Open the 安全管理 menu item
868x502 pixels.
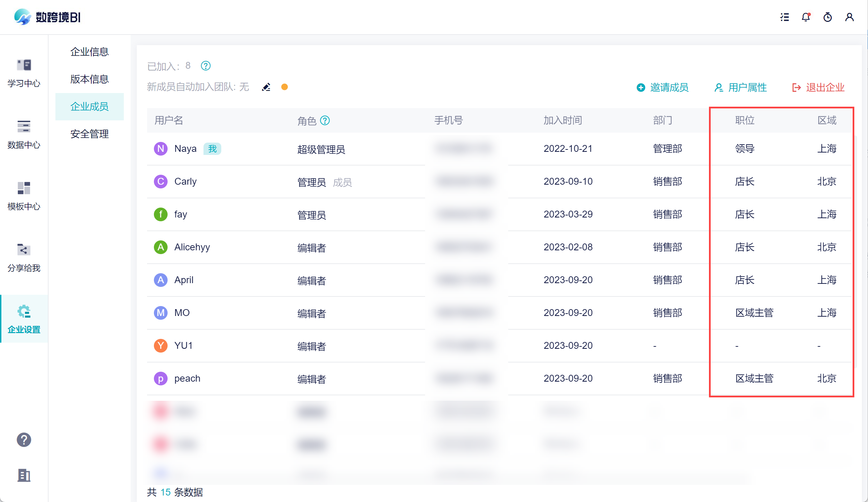point(90,134)
